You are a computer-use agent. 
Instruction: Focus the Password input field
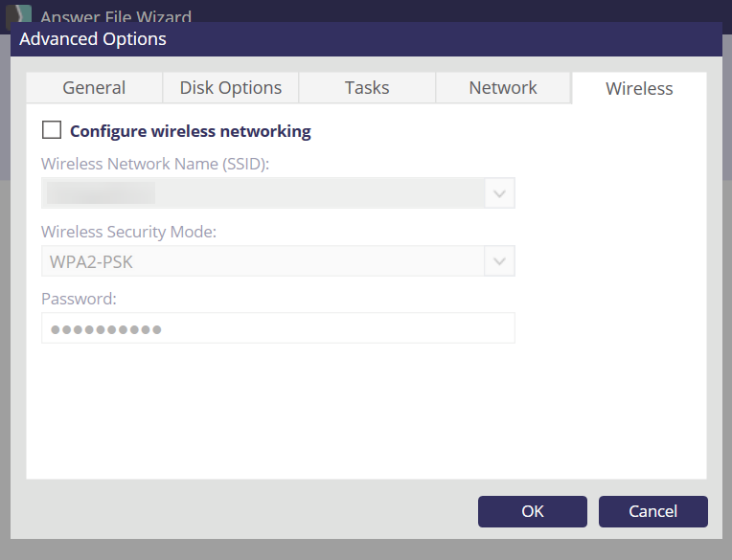pos(278,328)
